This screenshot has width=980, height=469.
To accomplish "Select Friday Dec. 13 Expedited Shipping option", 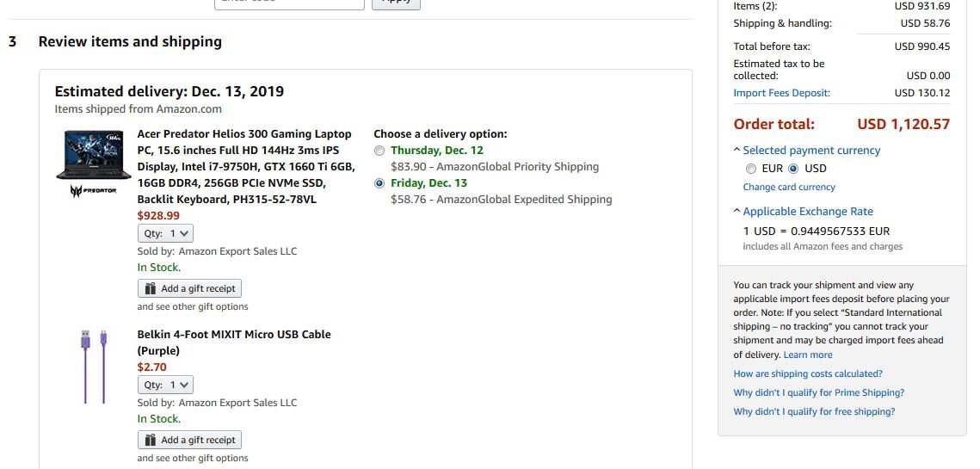I will [x=380, y=183].
